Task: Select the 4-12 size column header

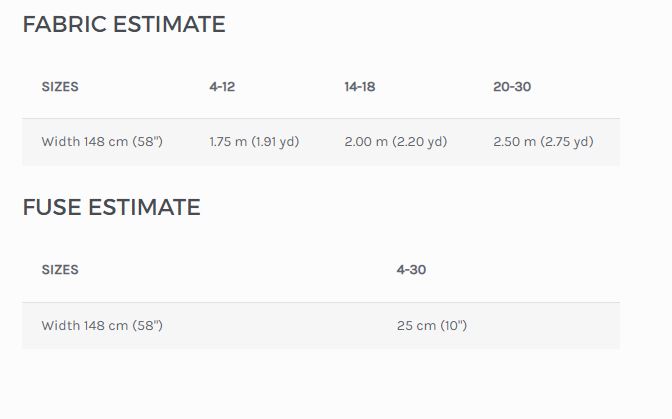Action: (x=222, y=87)
